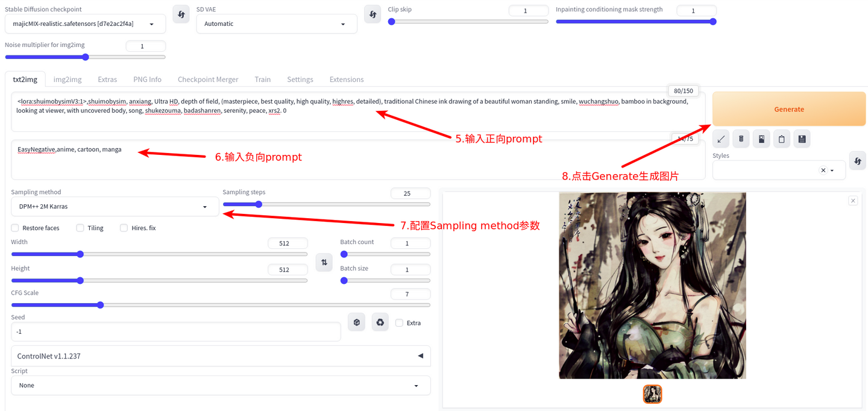Viewport: 868px width, 411px height.
Task: Open the Checkpoint Merger tab
Action: [208, 80]
